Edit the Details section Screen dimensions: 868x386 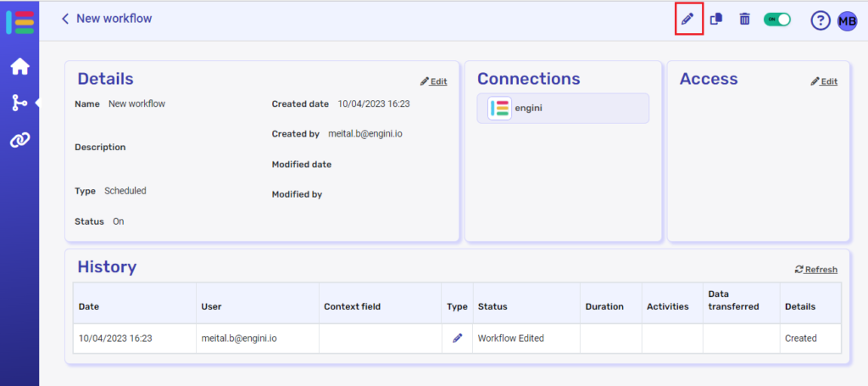click(x=433, y=81)
